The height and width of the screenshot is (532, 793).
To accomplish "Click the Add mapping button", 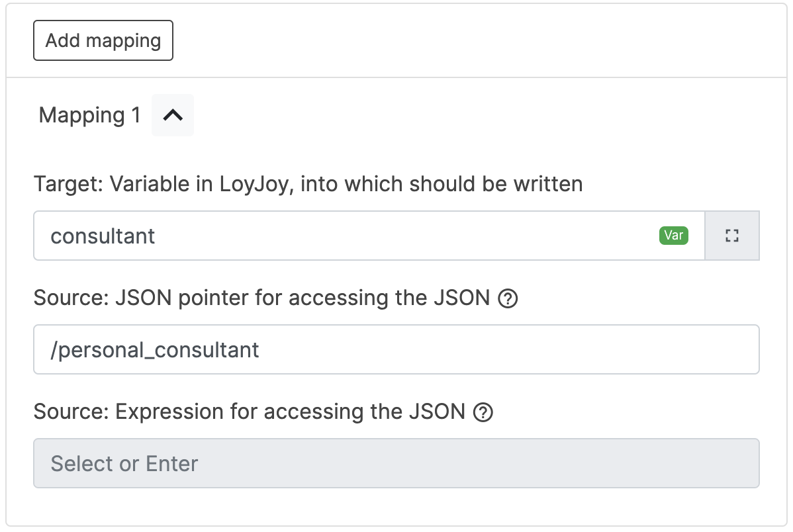I will point(103,40).
